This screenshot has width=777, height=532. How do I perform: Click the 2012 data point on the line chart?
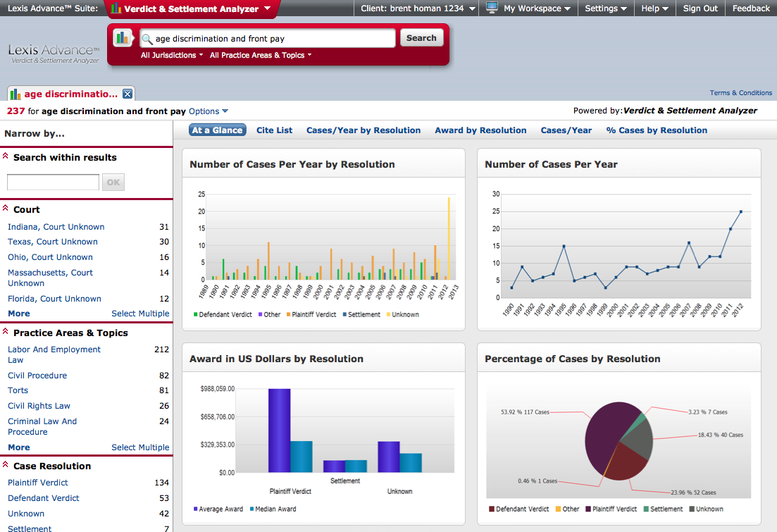coord(741,211)
